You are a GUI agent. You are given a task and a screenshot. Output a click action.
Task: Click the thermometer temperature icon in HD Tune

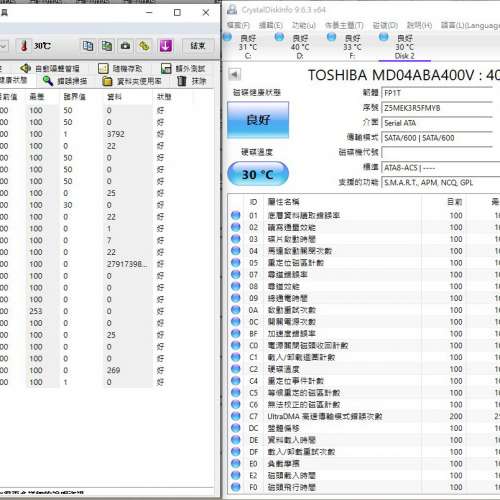pyautogui.click(x=24, y=46)
